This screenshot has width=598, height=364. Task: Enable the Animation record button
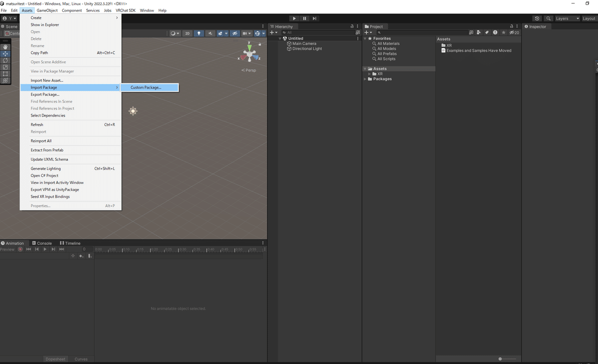point(20,249)
